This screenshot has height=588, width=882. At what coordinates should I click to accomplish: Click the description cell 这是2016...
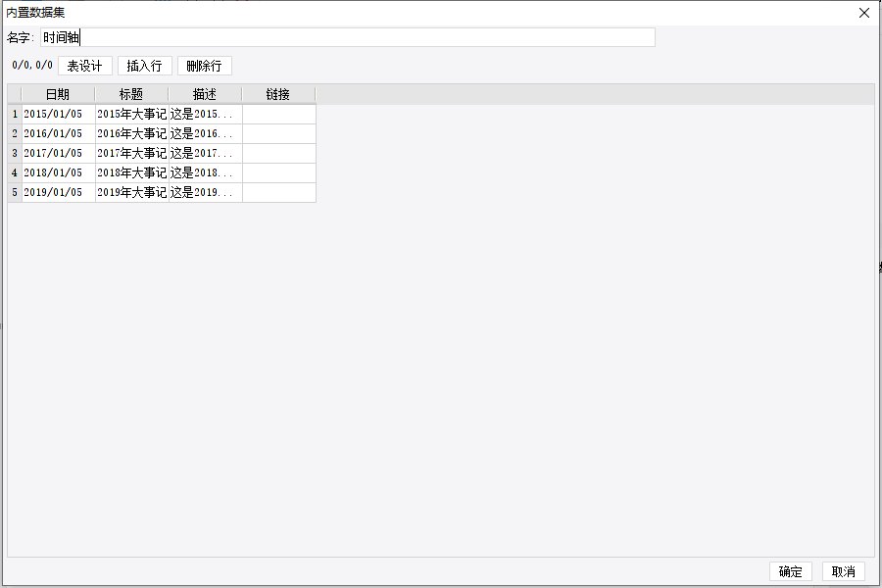[x=206, y=134]
